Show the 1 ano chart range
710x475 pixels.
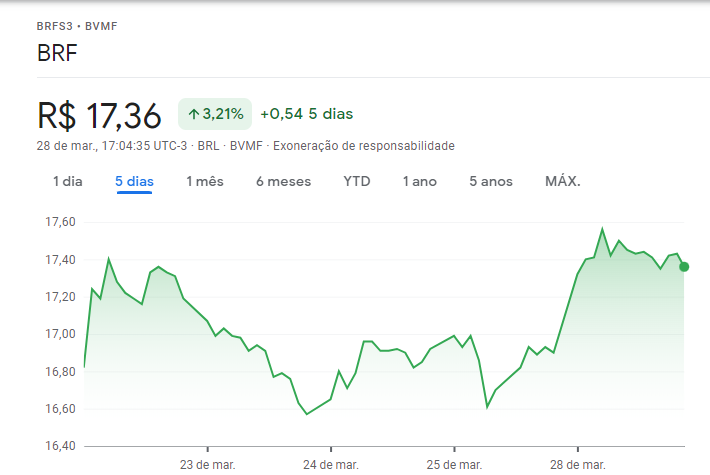click(420, 182)
